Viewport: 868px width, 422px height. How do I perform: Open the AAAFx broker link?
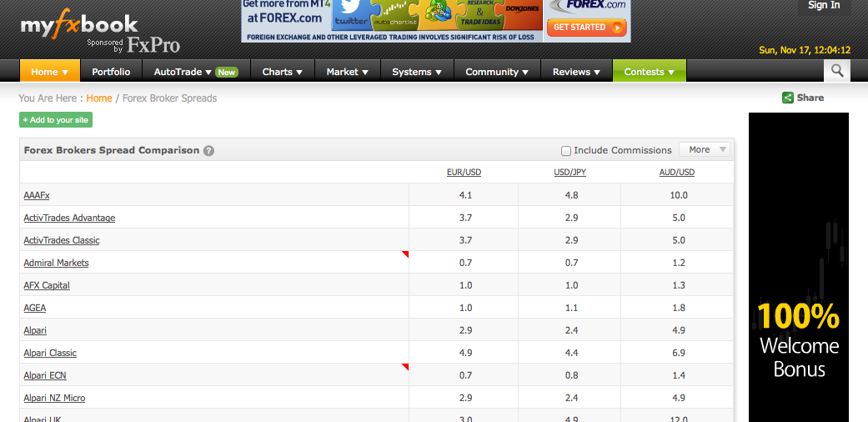[37, 195]
